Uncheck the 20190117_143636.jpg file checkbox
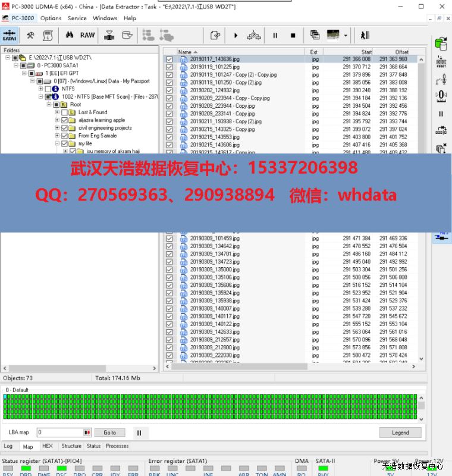 point(169,59)
